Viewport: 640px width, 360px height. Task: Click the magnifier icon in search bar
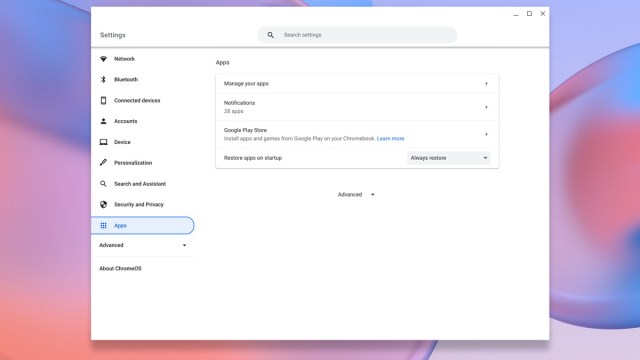[271, 35]
